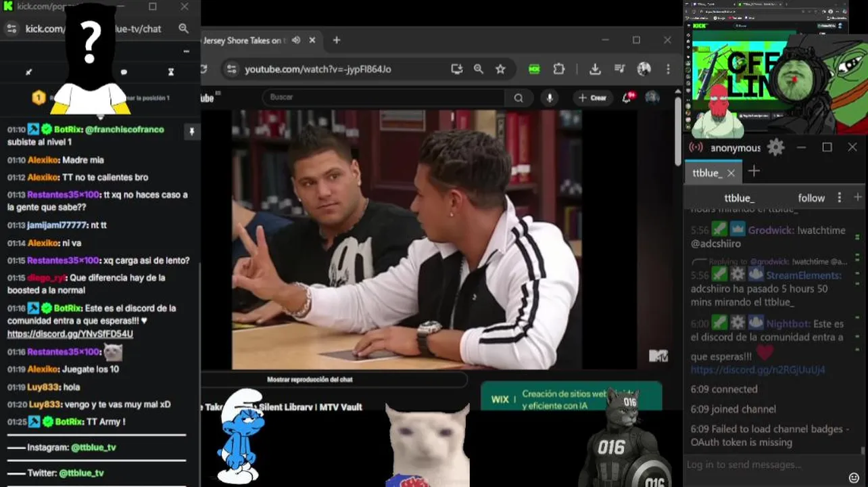
Task: Open a new tab in YouTube browser window
Action: click(x=337, y=41)
